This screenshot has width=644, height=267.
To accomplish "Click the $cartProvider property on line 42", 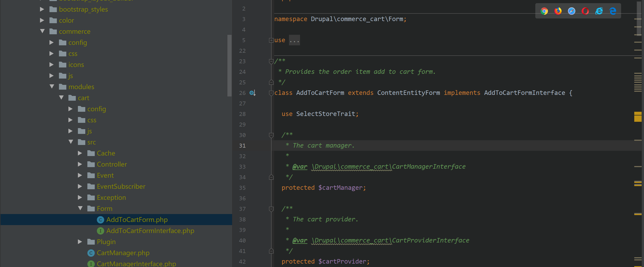I will click(x=342, y=261).
